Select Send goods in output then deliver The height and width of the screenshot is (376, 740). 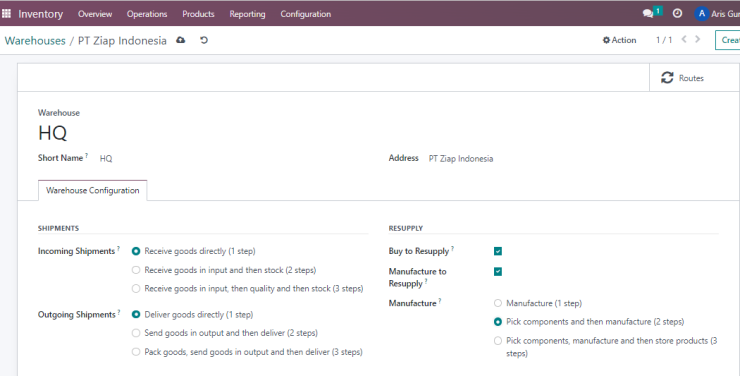click(x=136, y=333)
